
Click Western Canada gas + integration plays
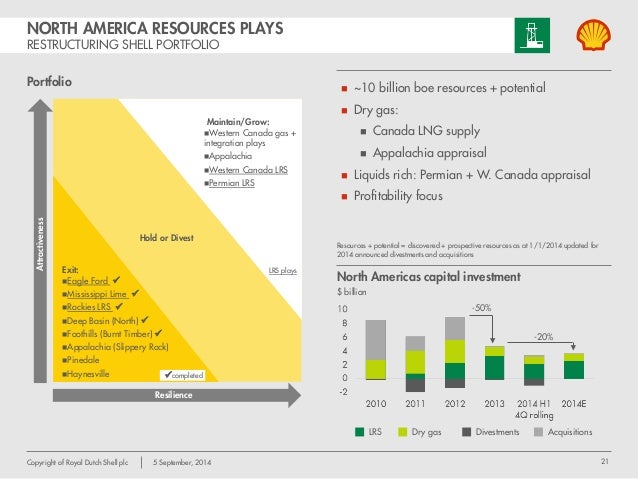(x=250, y=138)
